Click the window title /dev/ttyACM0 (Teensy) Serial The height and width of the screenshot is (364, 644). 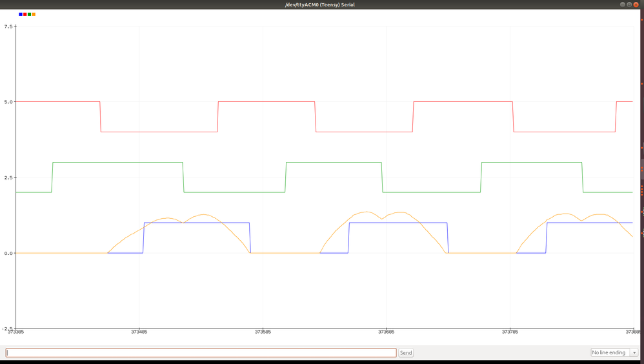[x=320, y=5]
